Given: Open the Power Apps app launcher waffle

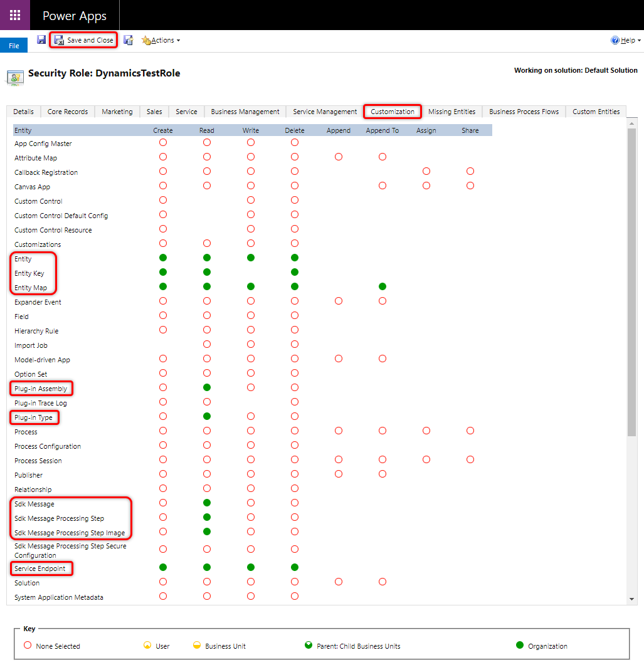Looking at the screenshot, I should [15, 15].
